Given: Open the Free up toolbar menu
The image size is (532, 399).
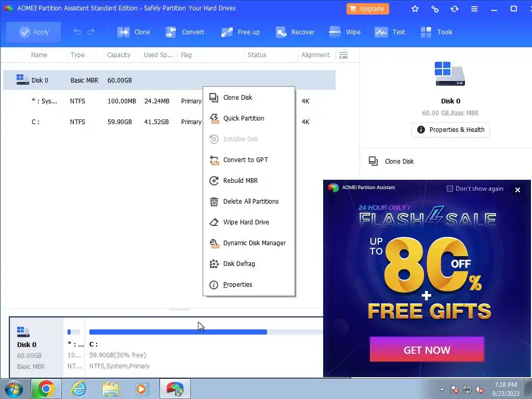Looking at the screenshot, I should click(x=240, y=32).
